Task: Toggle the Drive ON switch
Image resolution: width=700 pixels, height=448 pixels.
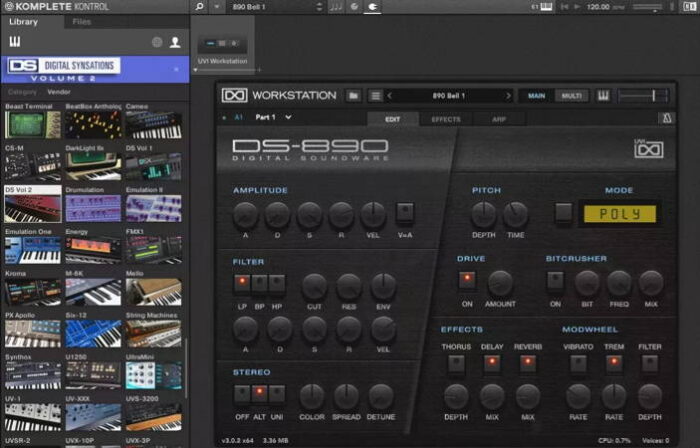Action: coord(466,280)
